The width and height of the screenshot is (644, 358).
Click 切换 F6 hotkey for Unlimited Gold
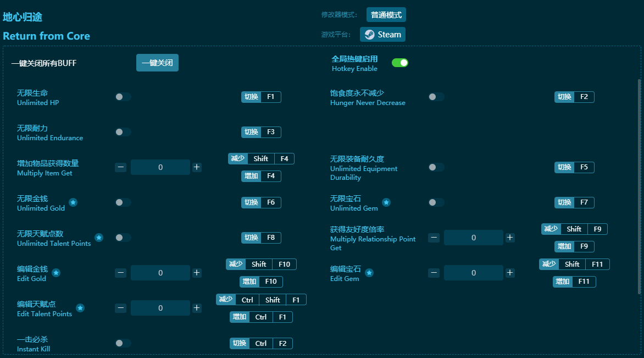click(x=261, y=202)
